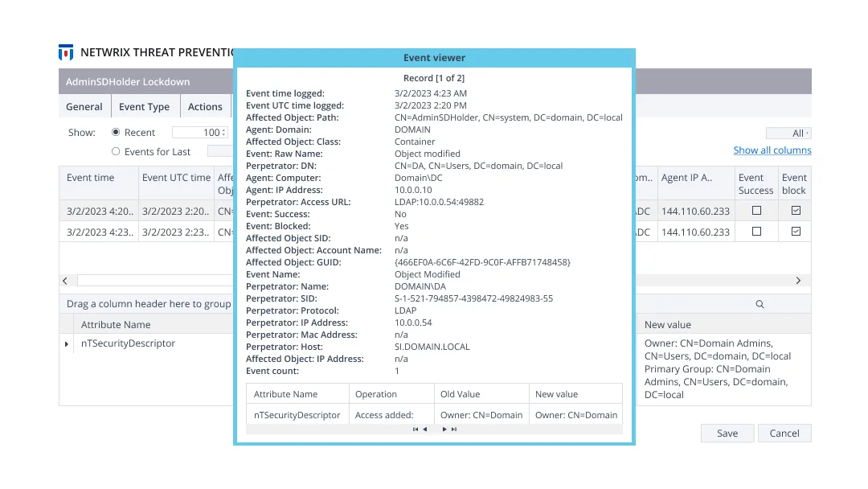Click the 3/2/2023 2:20.. UTC time cell

175,211
